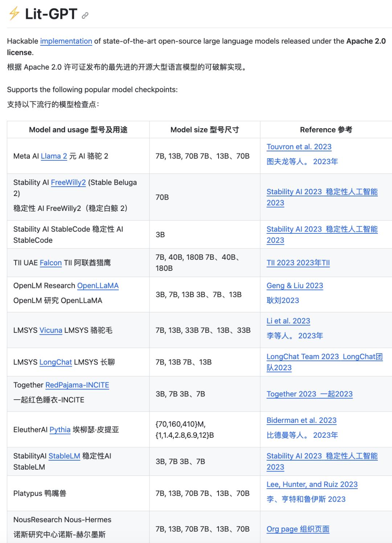Follow the LongChat model link
Viewport: 392px width, 543px height.
click(x=56, y=362)
